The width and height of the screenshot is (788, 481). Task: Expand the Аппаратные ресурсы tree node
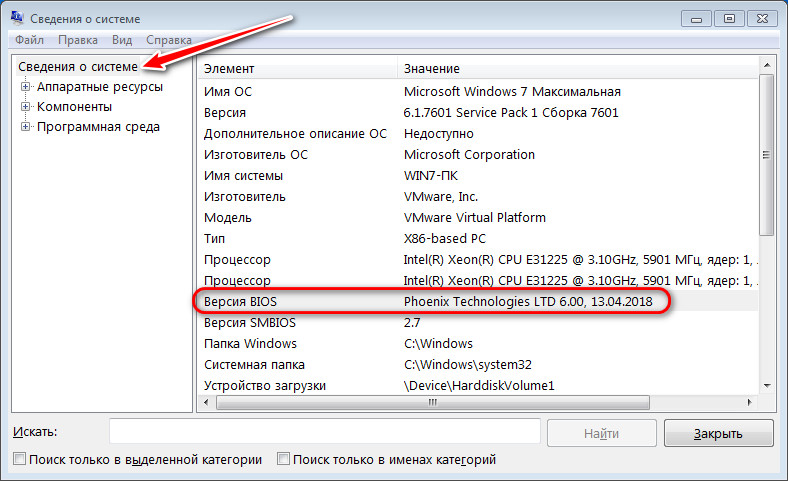pyautogui.click(x=25, y=86)
